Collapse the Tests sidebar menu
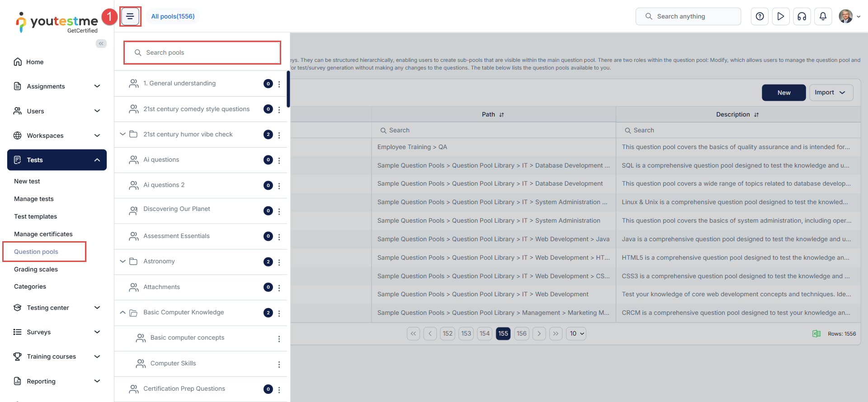The image size is (868, 402). [x=97, y=160]
